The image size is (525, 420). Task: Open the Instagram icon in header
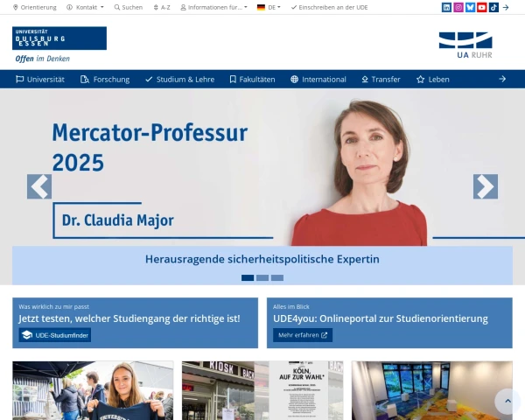coord(458,7)
